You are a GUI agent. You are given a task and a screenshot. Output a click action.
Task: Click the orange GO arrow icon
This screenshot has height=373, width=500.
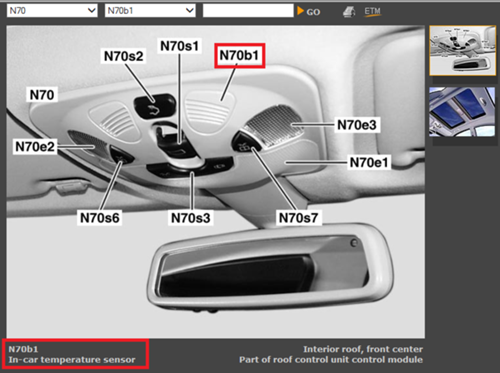click(300, 11)
